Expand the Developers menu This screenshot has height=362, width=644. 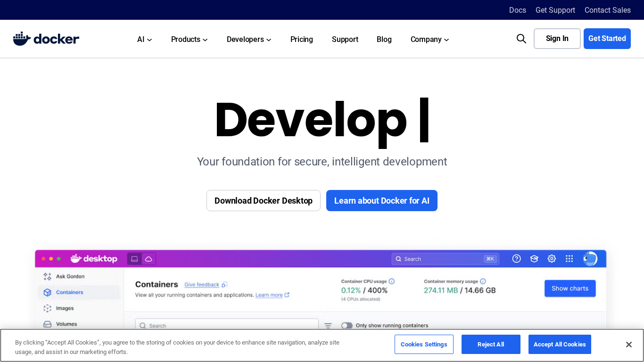pyautogui.click(x=249, y=39)
